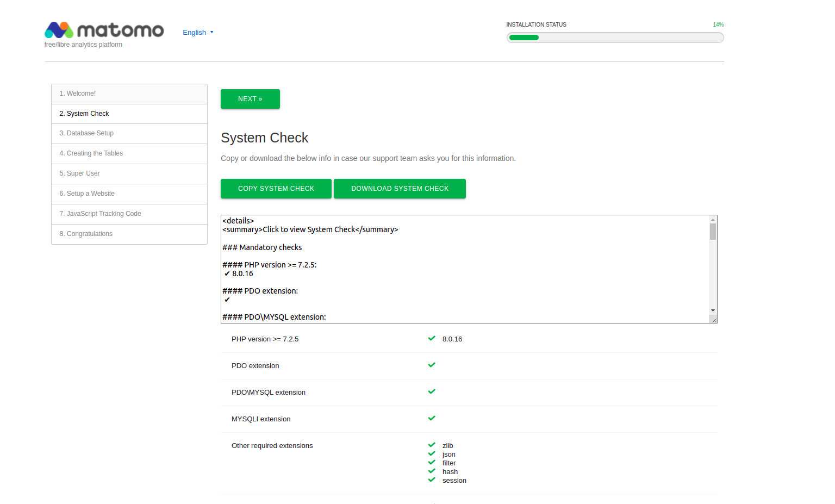Click the checkmark next to session

[x=431, y=480]
